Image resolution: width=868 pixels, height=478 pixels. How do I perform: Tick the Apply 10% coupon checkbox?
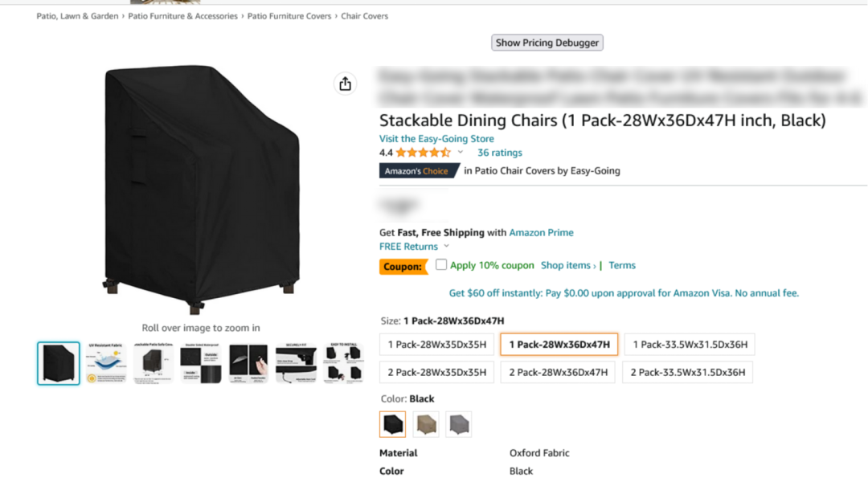coord(441,264)
